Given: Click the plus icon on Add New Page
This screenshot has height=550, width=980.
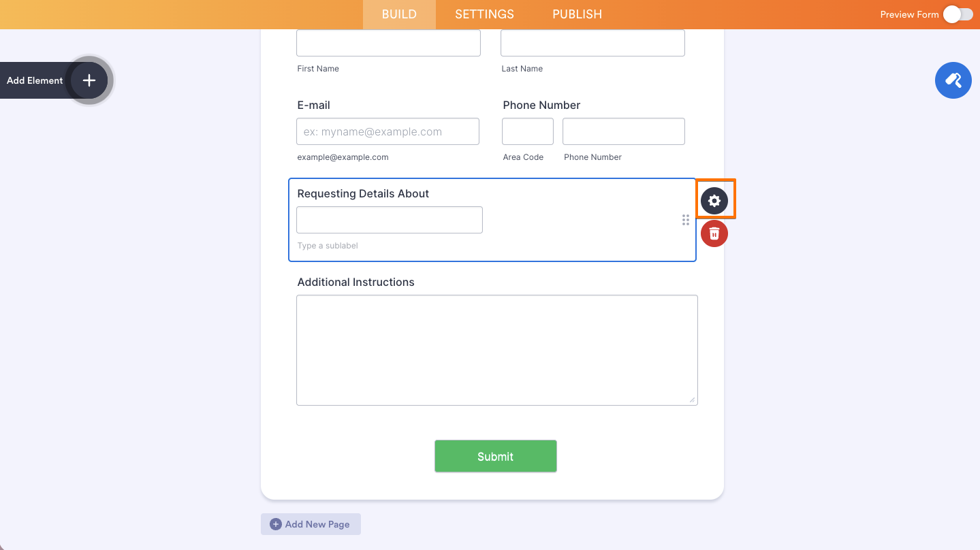Looking at the screenshot, I should (275, 523).
